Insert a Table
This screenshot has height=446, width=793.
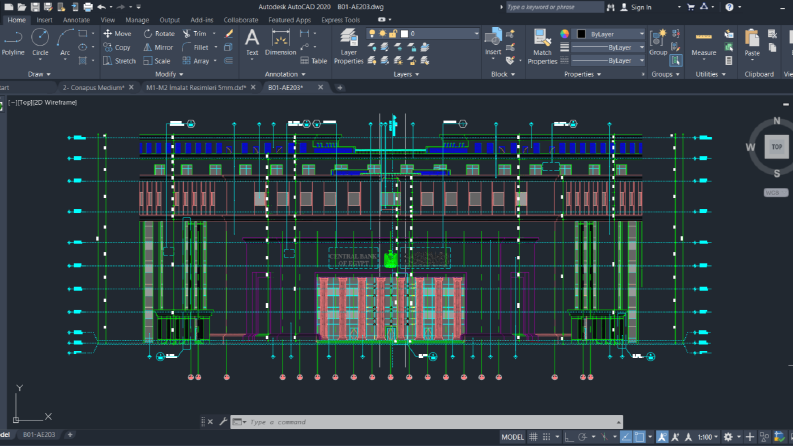tap(314, 61)
